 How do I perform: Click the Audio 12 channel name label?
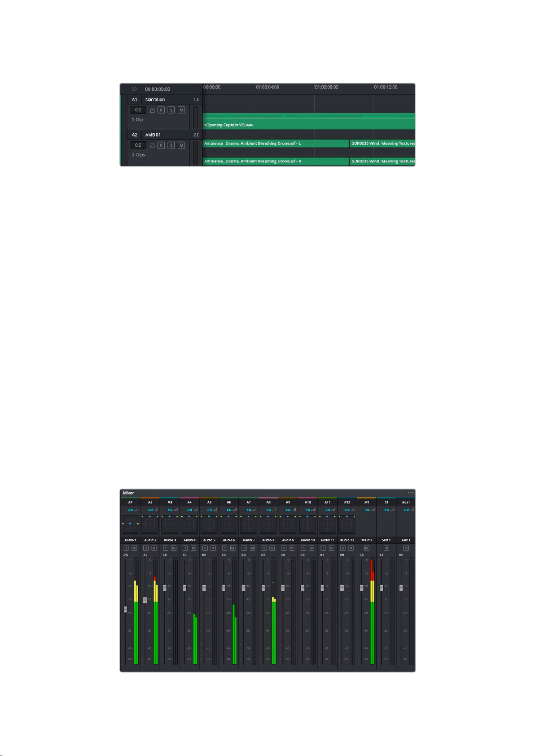click(x=347, y=540)
